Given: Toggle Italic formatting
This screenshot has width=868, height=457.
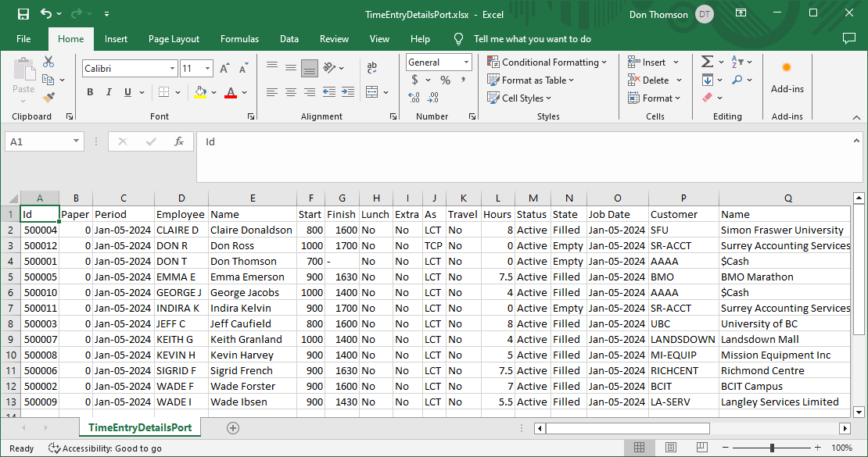Looking at the screenshot, I should pyautogui.click(x=110, y=92).
